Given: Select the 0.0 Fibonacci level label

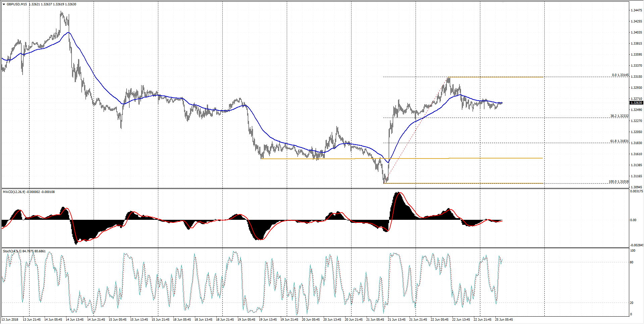Looking at the screenshot, I should 620,75.
